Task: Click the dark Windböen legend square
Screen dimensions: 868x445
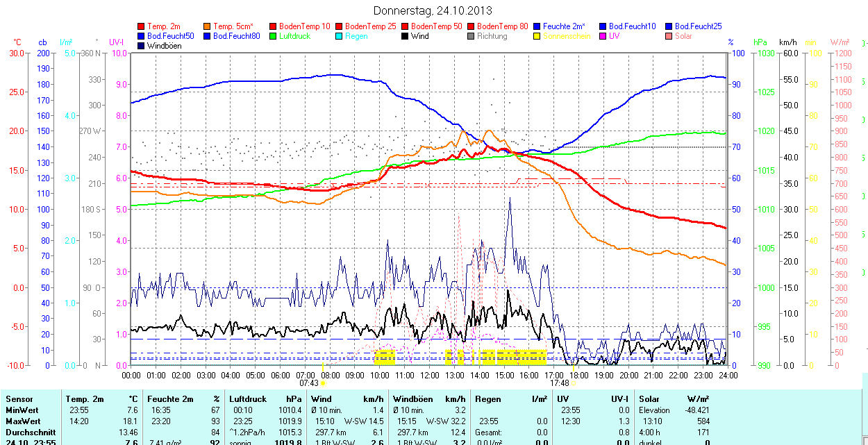Action: pyautogui.click(x=142, y=46)
